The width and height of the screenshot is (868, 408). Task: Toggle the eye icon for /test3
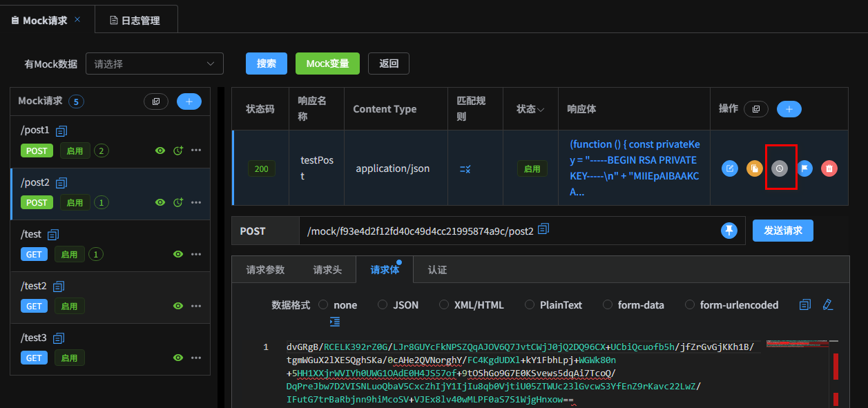[178, 358]
